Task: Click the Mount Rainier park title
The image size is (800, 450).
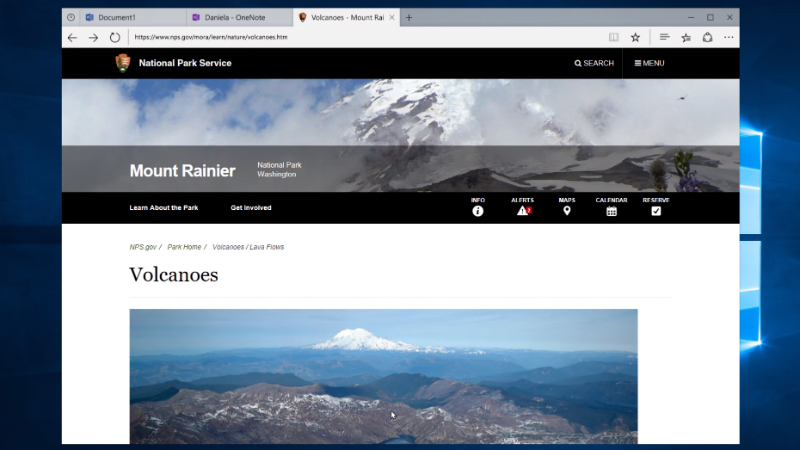Action: click(x=183, y=171)
